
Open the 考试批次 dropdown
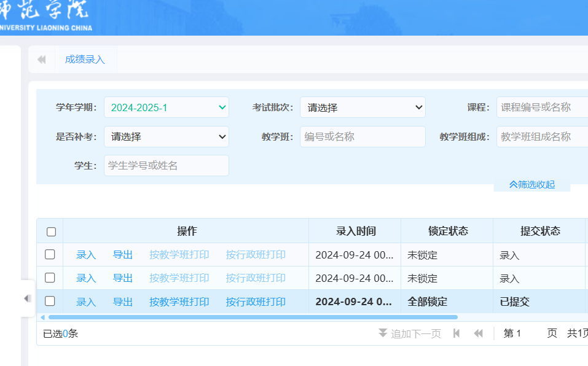363,107
